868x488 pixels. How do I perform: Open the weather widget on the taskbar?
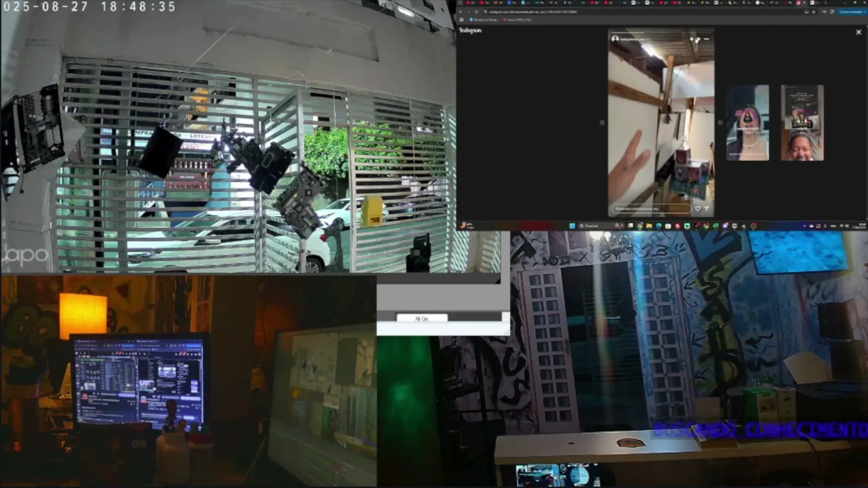468,226
